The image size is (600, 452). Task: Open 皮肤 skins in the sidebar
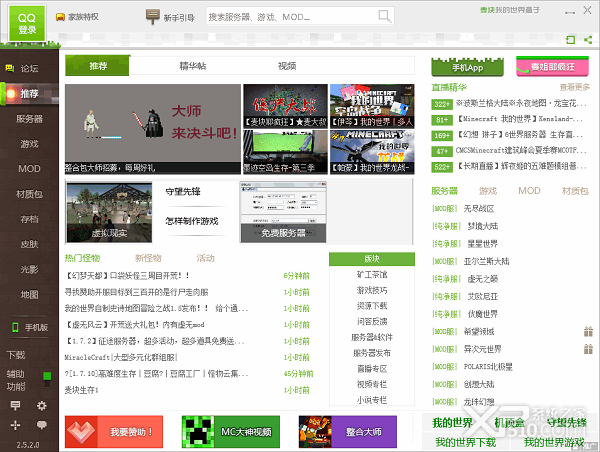click(x=29, y=244)
